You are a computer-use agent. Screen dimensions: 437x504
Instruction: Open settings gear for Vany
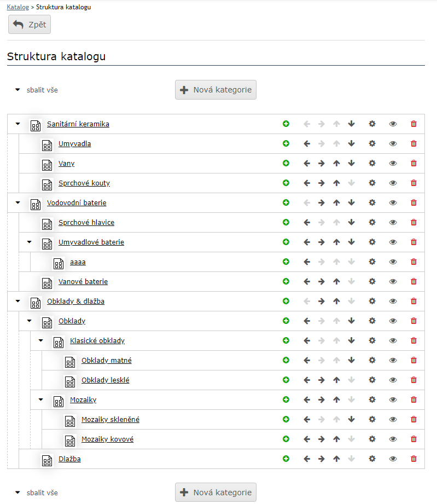tap(372, 163)
